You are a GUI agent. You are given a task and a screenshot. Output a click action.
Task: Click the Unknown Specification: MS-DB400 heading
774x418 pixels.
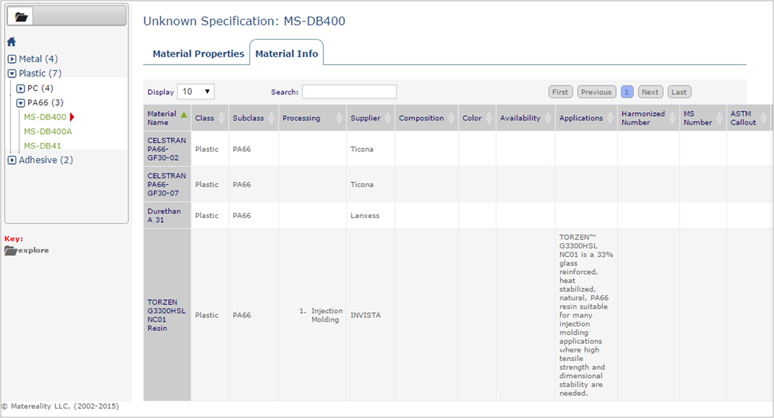tap(244, 21)
